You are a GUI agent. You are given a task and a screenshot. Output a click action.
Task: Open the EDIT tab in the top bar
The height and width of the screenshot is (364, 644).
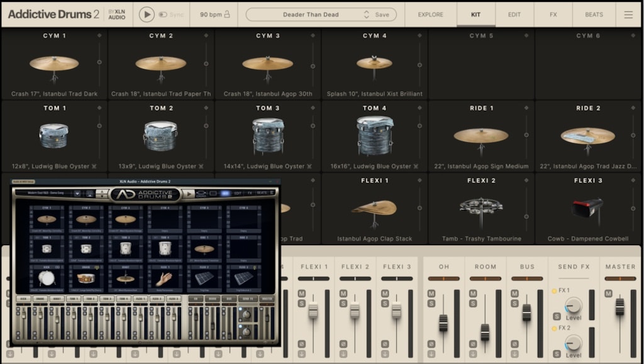pos(514,14)
